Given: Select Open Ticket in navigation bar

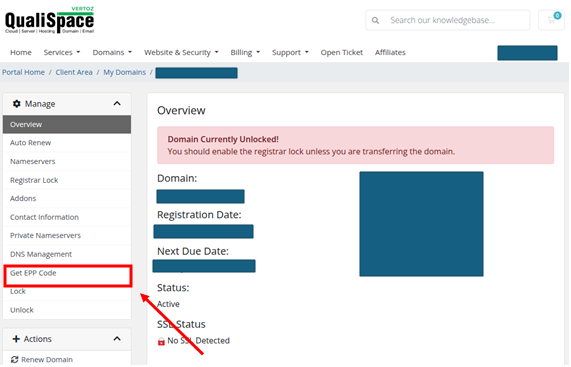Looking at the screenshot, I should (x=342, y=52).
